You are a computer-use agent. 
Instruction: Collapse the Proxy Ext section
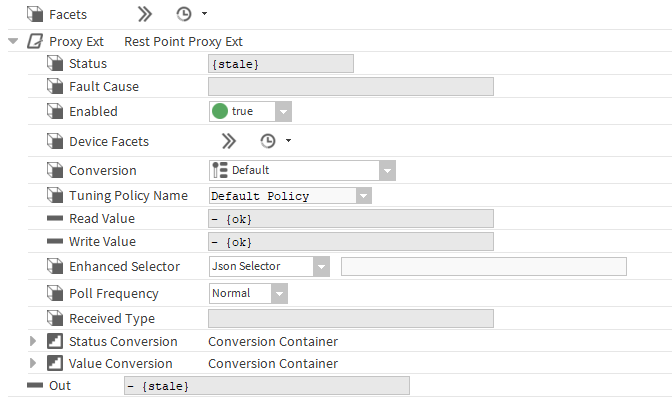(x=12, y=42)
